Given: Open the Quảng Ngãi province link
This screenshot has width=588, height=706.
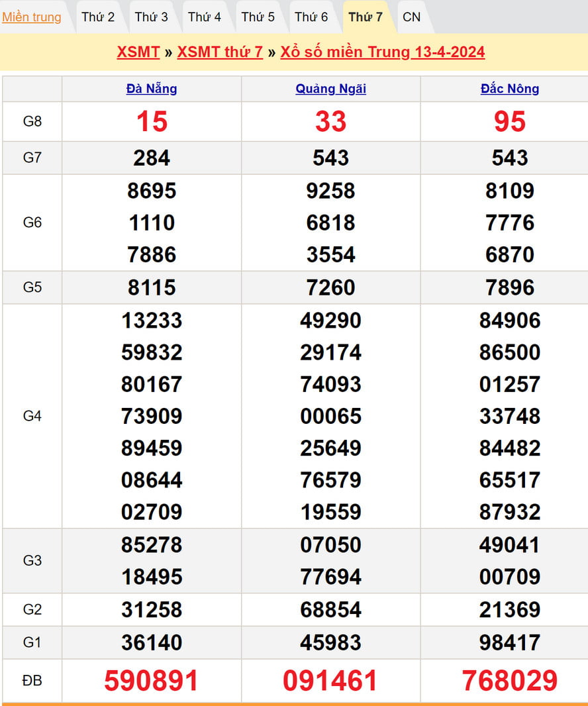Looking at the screenshot, I should (x=330, y=89).
